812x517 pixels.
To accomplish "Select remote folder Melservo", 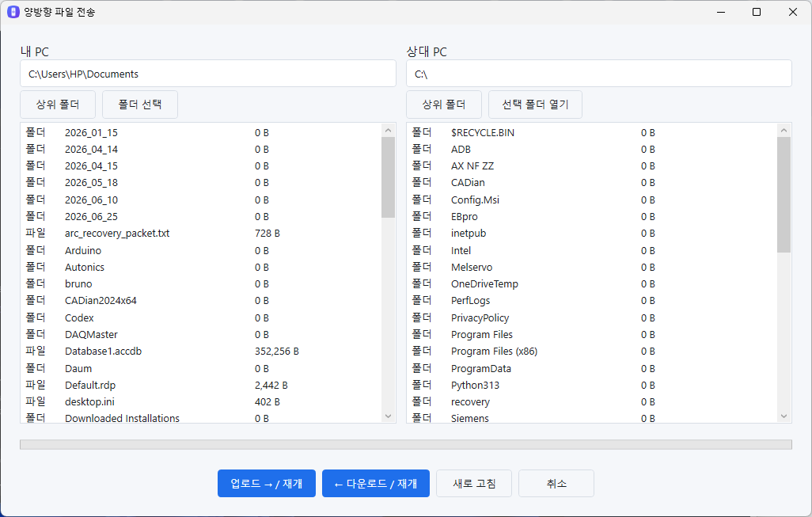I will 591,268.
